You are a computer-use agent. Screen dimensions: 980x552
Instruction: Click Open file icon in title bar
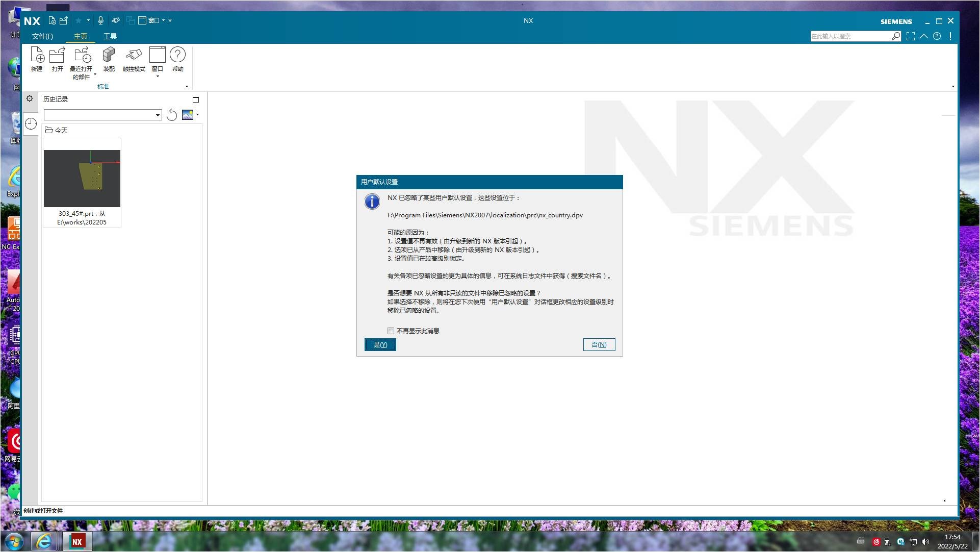64,20
